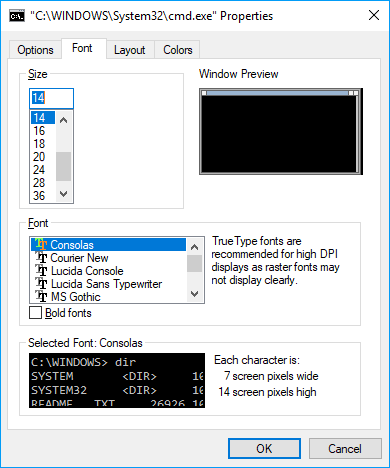Viewport: 390px width, 468px height.
Task: Close the Properties dialog window
Action: 374,15
